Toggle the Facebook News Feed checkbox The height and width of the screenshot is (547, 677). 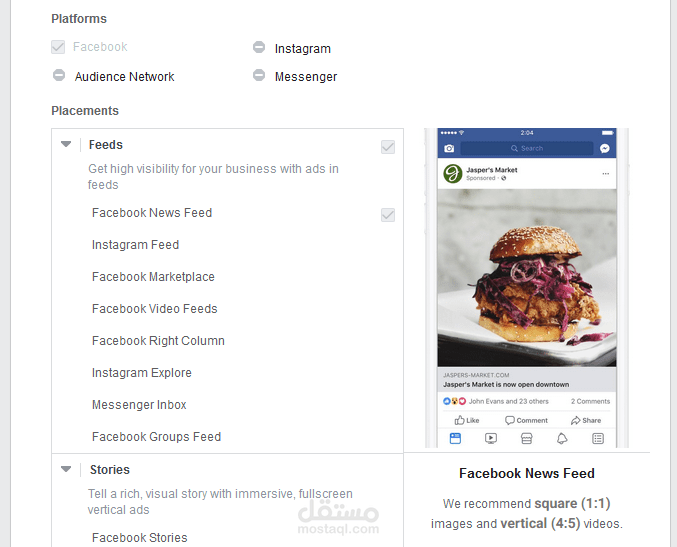tap(388, 215)
